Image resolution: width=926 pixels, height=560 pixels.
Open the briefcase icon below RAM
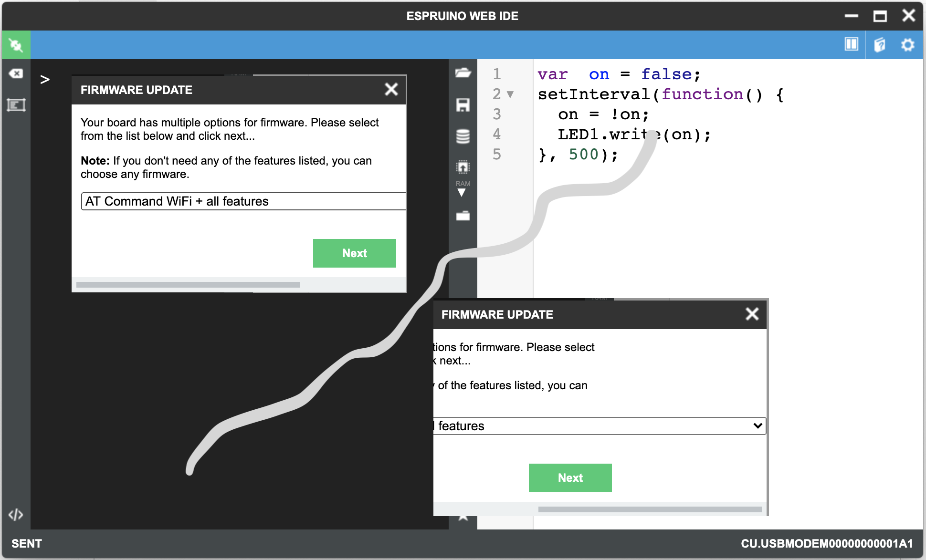coord(463,216)
